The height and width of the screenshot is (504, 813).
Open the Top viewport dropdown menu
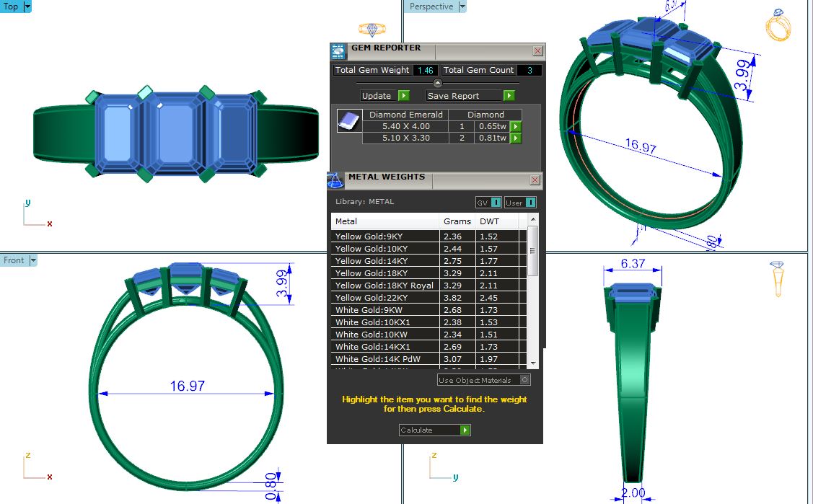coord(27,6)
